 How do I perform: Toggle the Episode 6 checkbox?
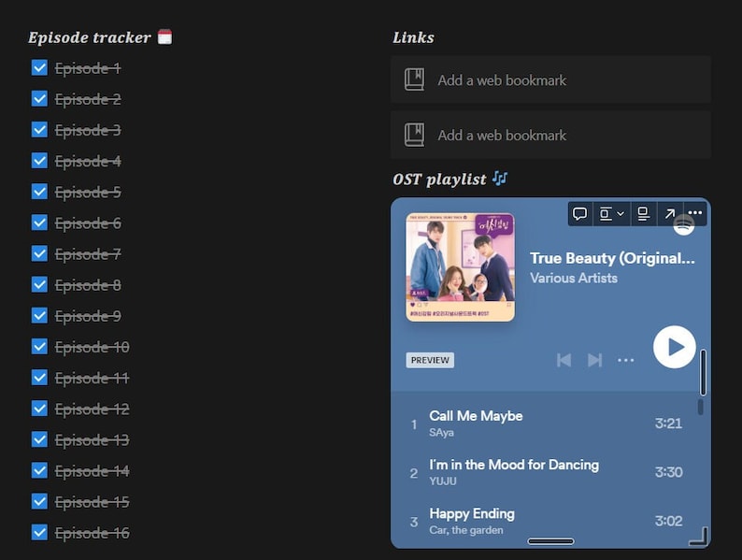click(39, 223)
